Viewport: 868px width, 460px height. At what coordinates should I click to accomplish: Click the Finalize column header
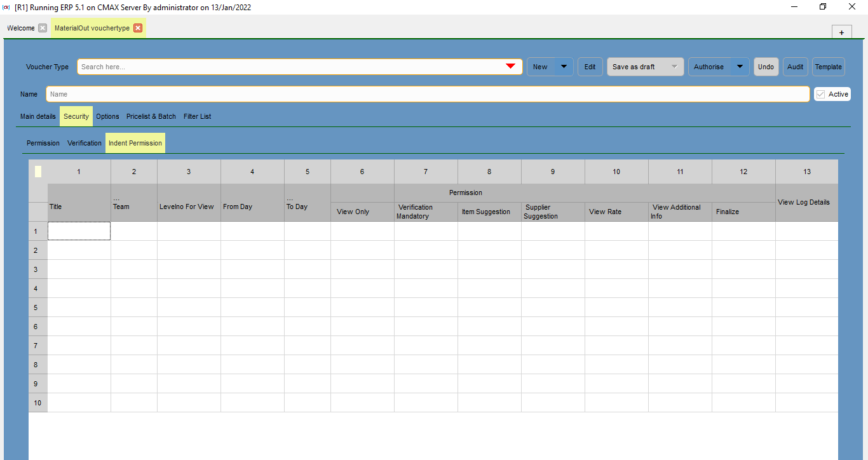tap(744, 212)
